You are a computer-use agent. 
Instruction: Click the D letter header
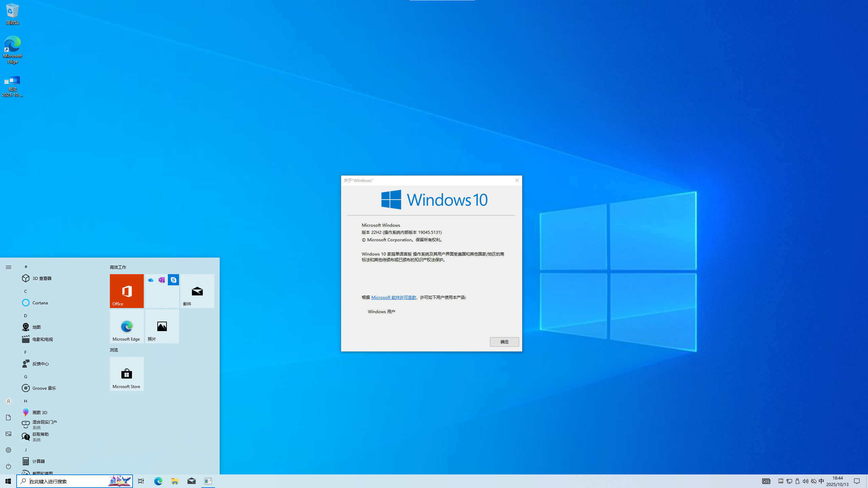click(x=25, y=316)
